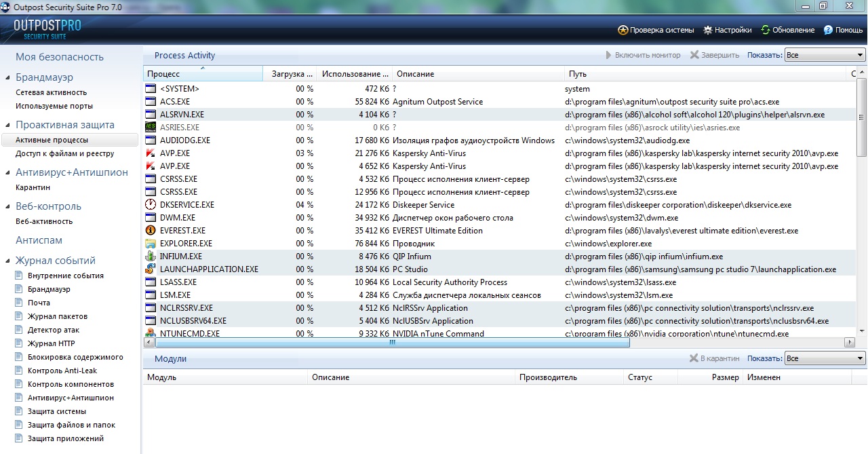Click В карантин button

pyautogui.click(x=714, y=358)
